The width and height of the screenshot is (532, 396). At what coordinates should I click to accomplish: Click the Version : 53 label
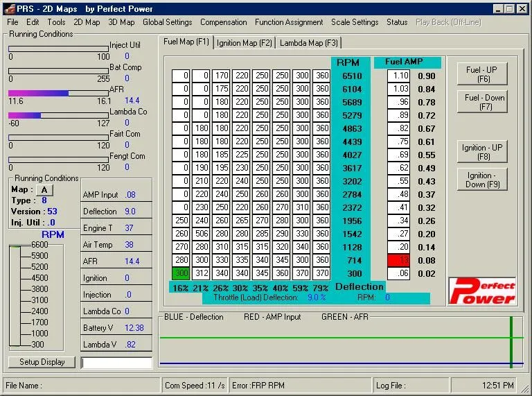[34, 212]
